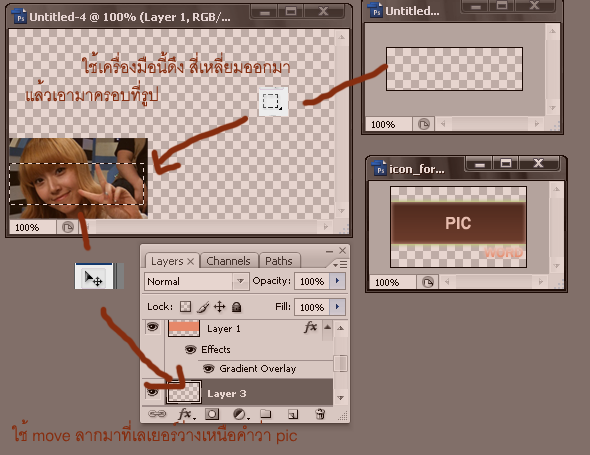Switch to Paths tab
590x455 pixels.
click(x=279, y=261)
